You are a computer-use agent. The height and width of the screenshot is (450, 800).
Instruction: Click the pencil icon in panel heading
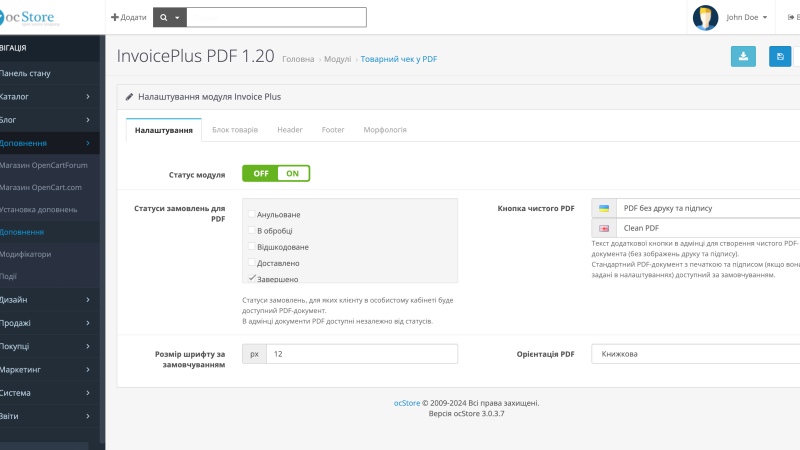point(130,97)
